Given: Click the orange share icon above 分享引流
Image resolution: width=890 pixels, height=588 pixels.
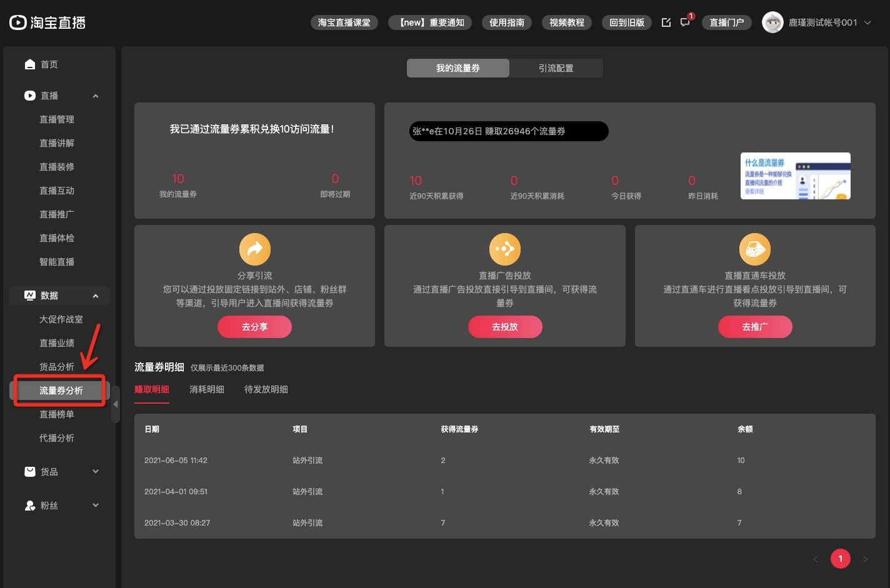Looking at the screenshot, I should click(254, 249).
